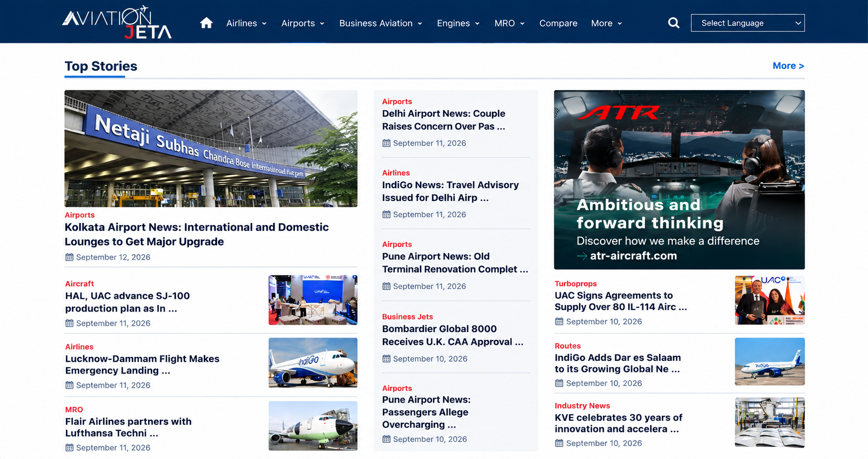This screenshot has height=459, width=868.
Task: Select the Turboprops category label
Action: tap(575, 284)
